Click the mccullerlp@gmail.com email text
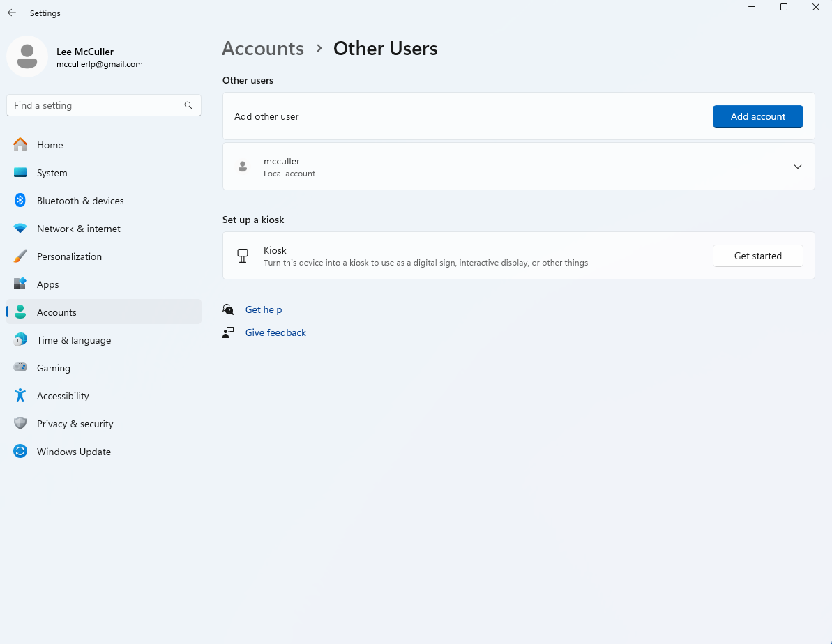Viewport: 832px width, 644px height. (x=99, y=64)
